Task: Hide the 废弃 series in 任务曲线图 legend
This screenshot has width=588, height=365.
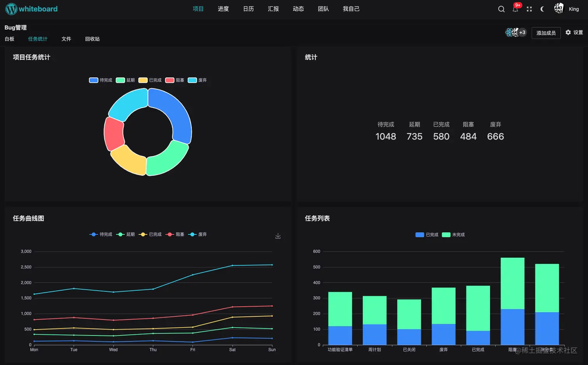Action: tap(197, 234)
